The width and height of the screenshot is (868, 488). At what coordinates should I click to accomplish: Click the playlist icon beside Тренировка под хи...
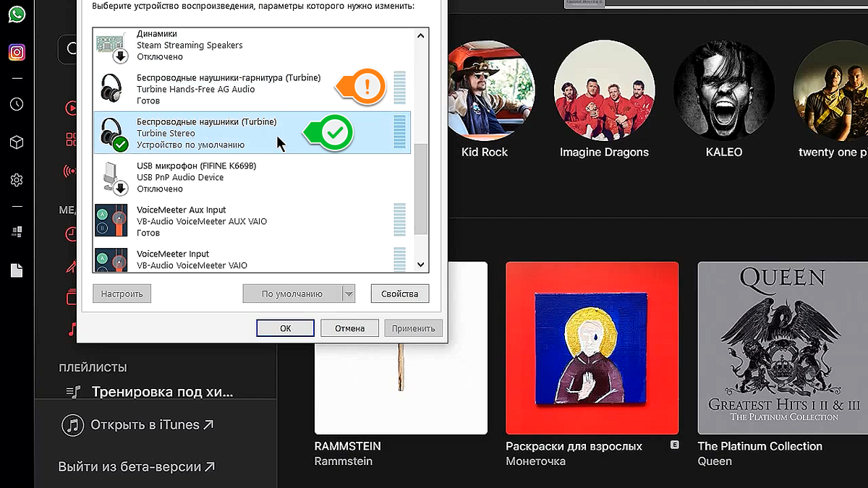[73, 392]
